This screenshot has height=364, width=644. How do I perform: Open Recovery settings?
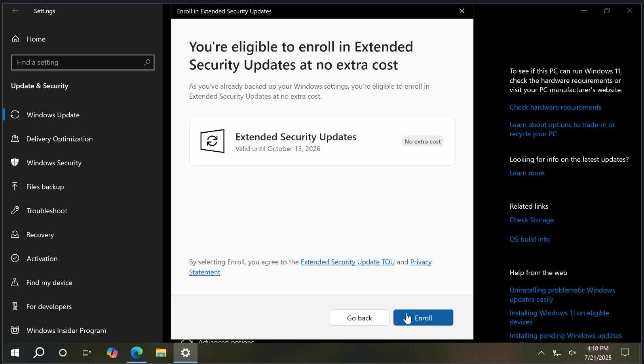40,234
